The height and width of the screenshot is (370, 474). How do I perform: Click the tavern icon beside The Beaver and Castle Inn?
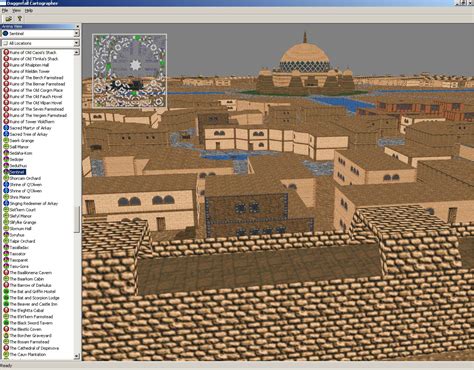[x=6, y=304]
